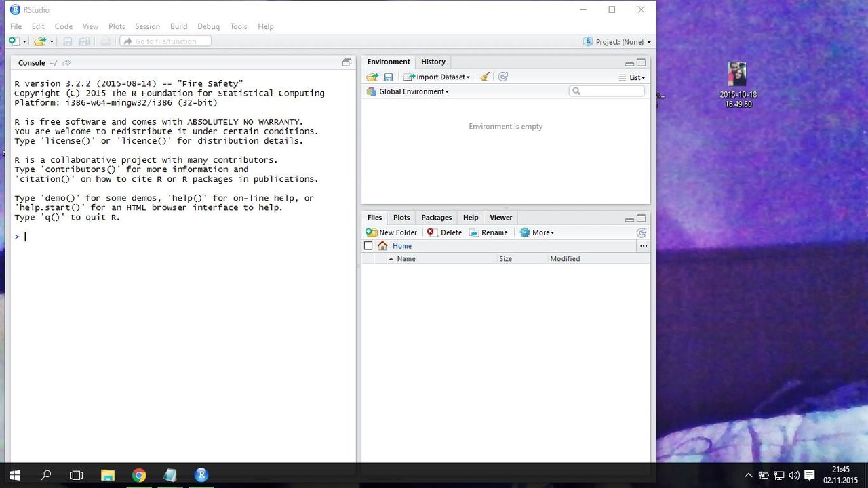
Task: Tick the select-all checkbox in Files pane
Action: (368, 246)
